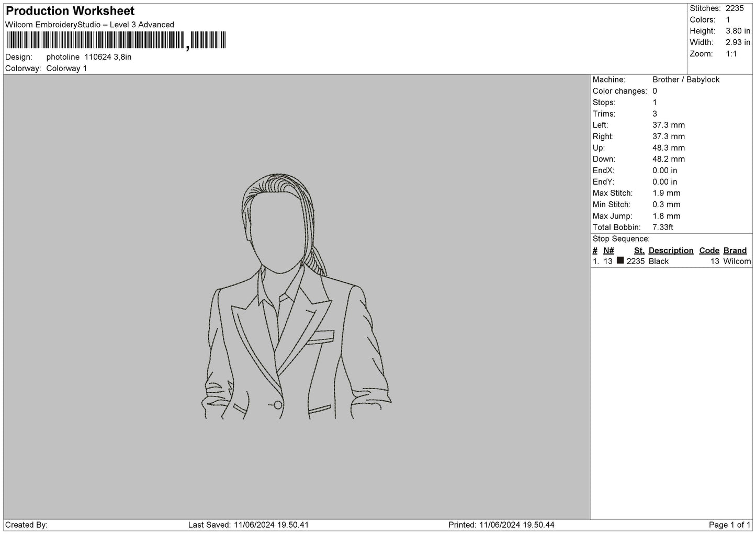The height and width of the screenshot is (534, 756).
Task: Click the Stop Sequence heading
Action: pos(621,239)
